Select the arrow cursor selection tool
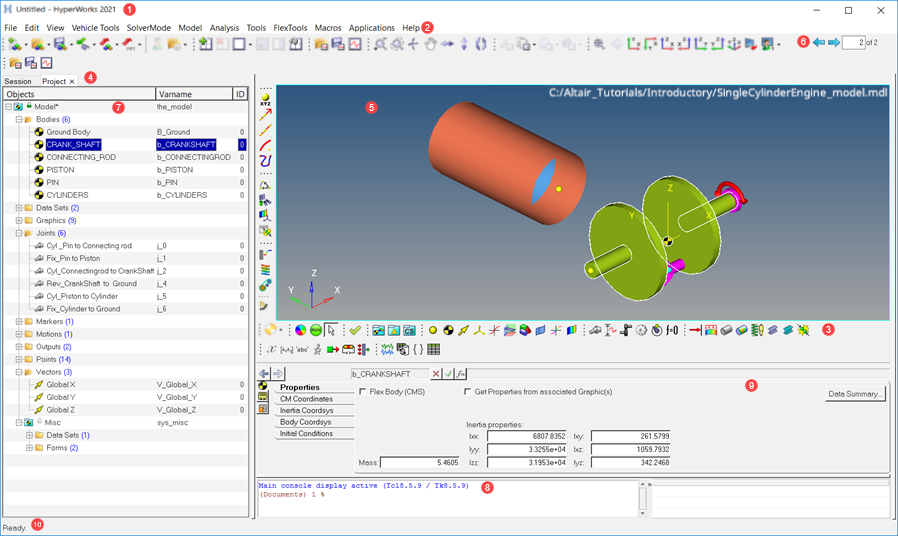The width and height of the screenshot is (898, 536). (331, 330)
